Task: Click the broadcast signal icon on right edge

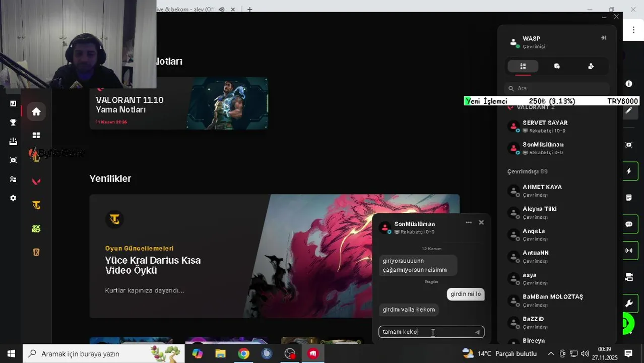Action: [x=629, y=251]
